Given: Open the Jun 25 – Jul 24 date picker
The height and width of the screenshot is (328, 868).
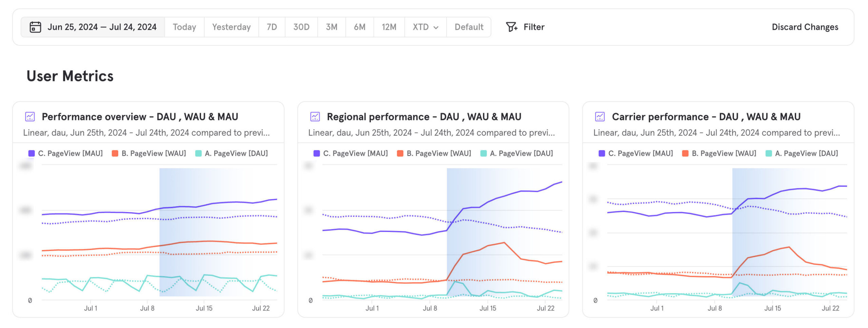Looking at the screenshot, I should 102,27.
